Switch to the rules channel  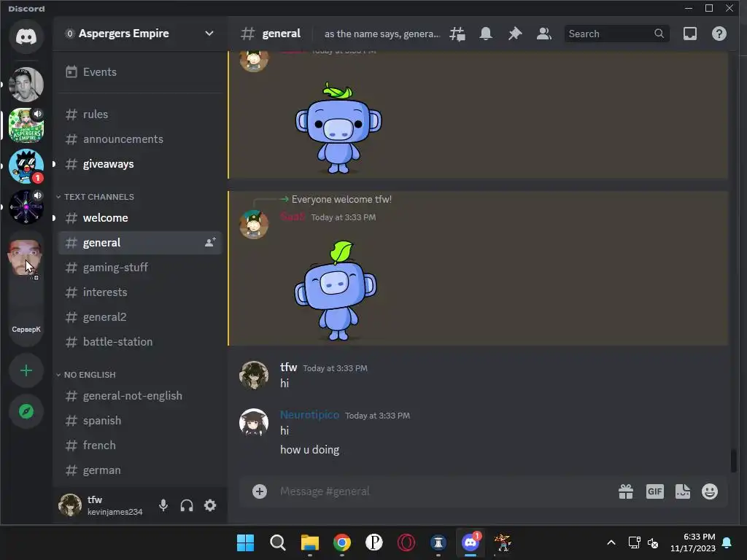click(139, 114)
